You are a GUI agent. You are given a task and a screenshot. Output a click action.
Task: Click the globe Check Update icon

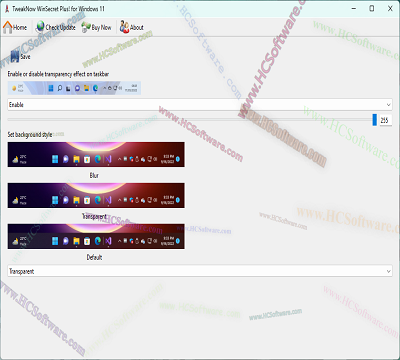pyautogui.click(x=40, y=27)
